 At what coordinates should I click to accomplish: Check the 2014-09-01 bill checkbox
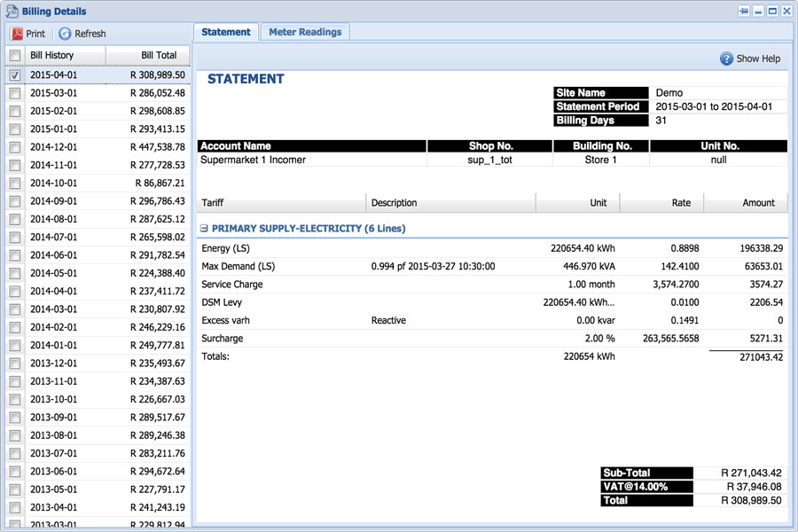(x=15, y=201)
